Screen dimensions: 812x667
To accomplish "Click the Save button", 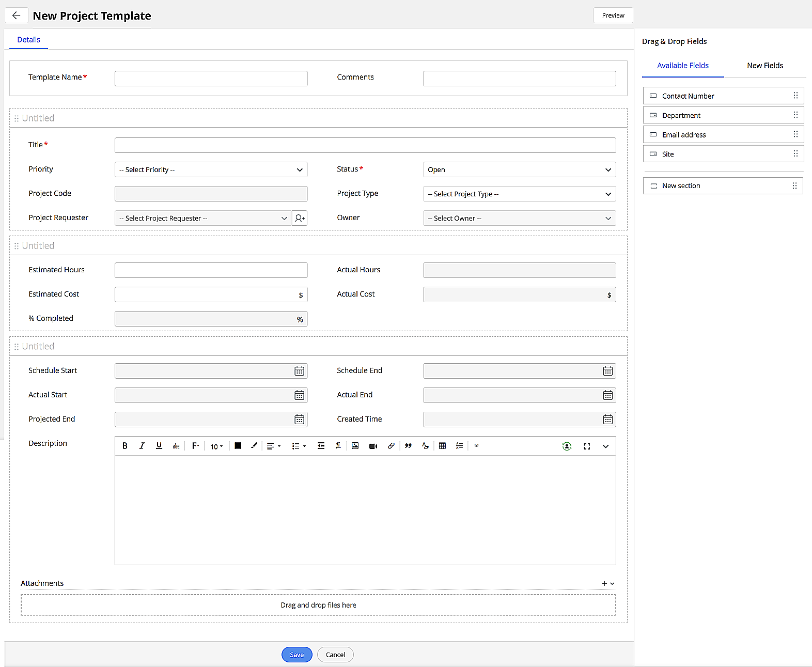I will click(x=296, y=655).
